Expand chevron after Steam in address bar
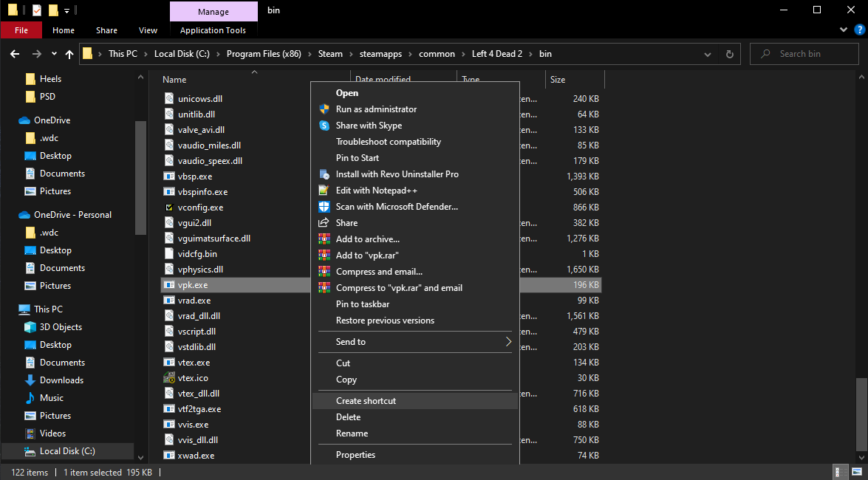Viewport: 868px width, 480px height. pos(351,54)
